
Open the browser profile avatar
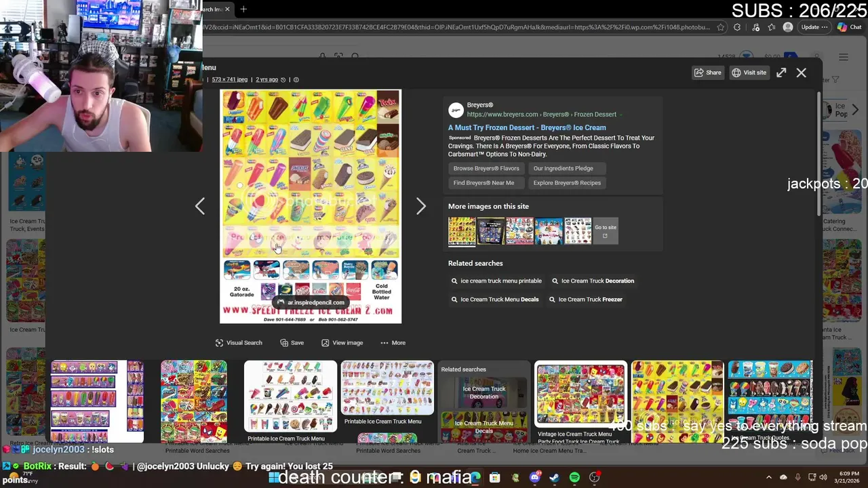[787, 27]
